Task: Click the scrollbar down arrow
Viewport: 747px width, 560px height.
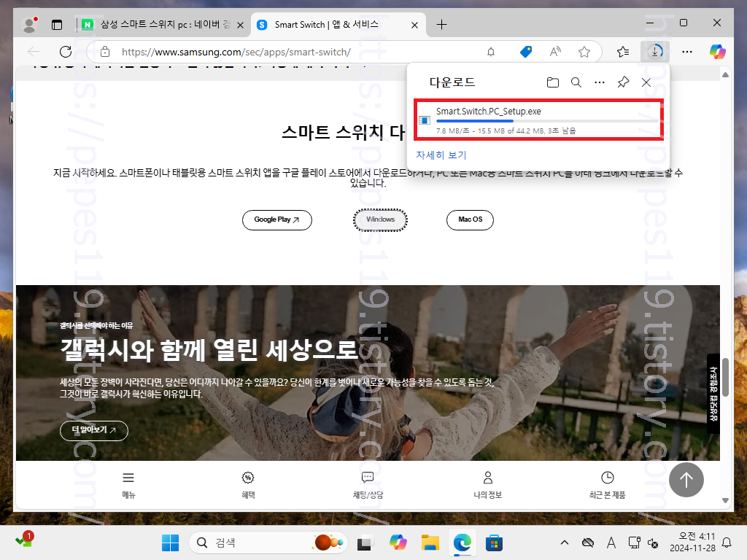Action: tap(725, 500)
